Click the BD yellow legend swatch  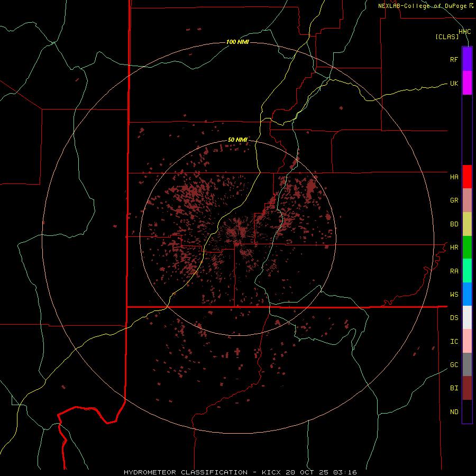click(467, 224)
